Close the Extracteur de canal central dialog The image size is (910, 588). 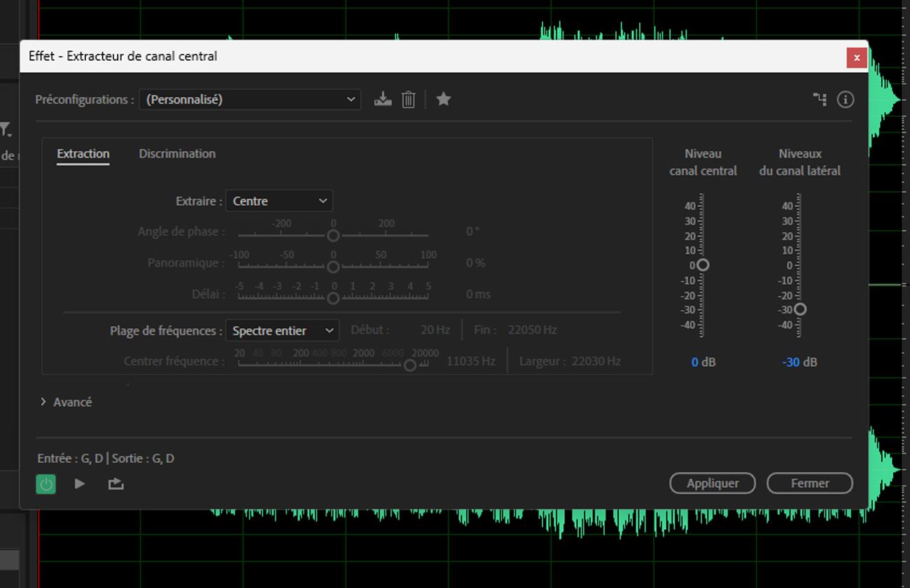857,57
